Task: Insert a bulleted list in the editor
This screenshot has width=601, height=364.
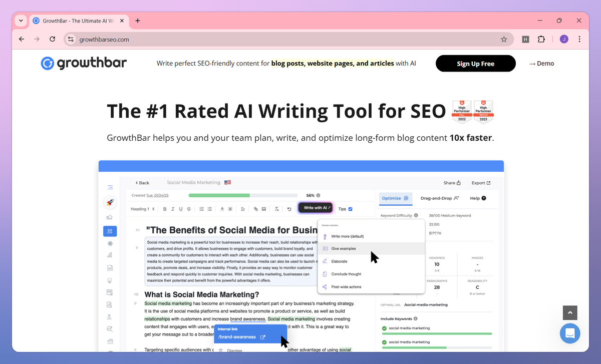Action: click(x=209, y=209)
